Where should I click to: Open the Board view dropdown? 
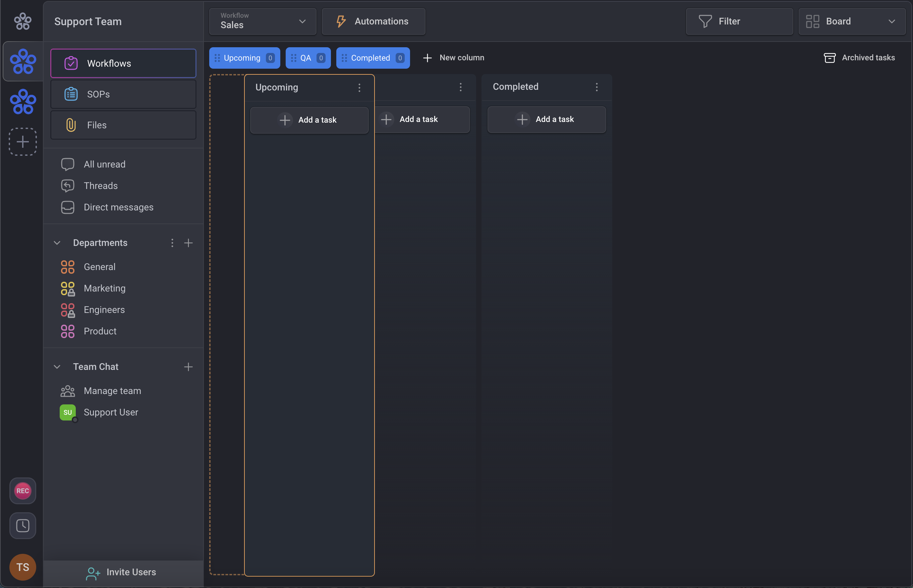click(x=852, y=21)
